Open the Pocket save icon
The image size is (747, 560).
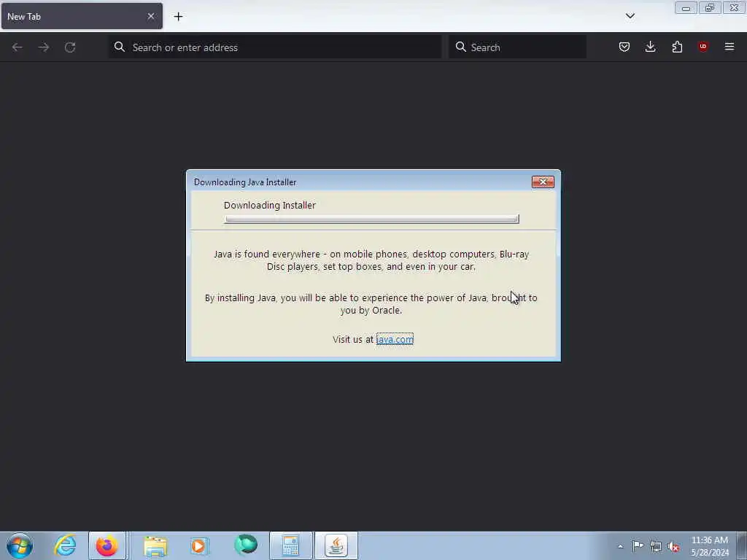coord(624,47)
